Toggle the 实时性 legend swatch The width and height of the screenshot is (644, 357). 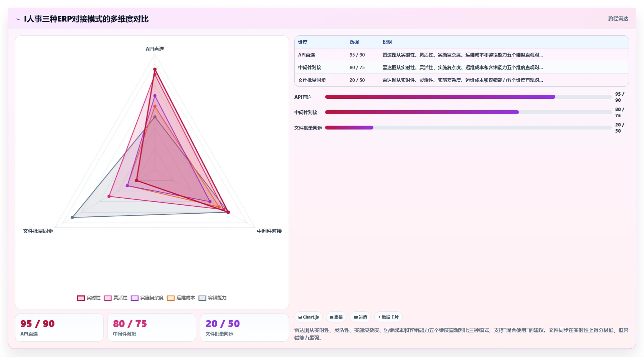81,298
